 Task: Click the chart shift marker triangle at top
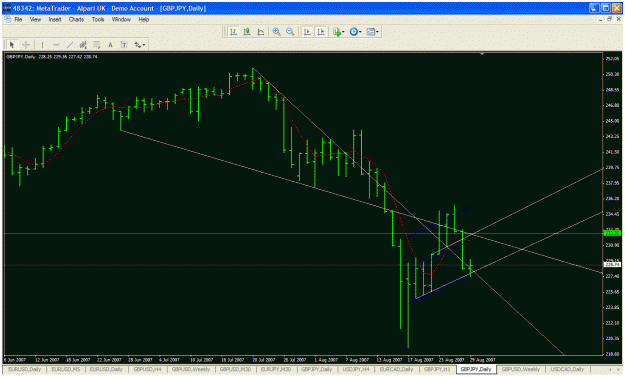tap(482, 54)
